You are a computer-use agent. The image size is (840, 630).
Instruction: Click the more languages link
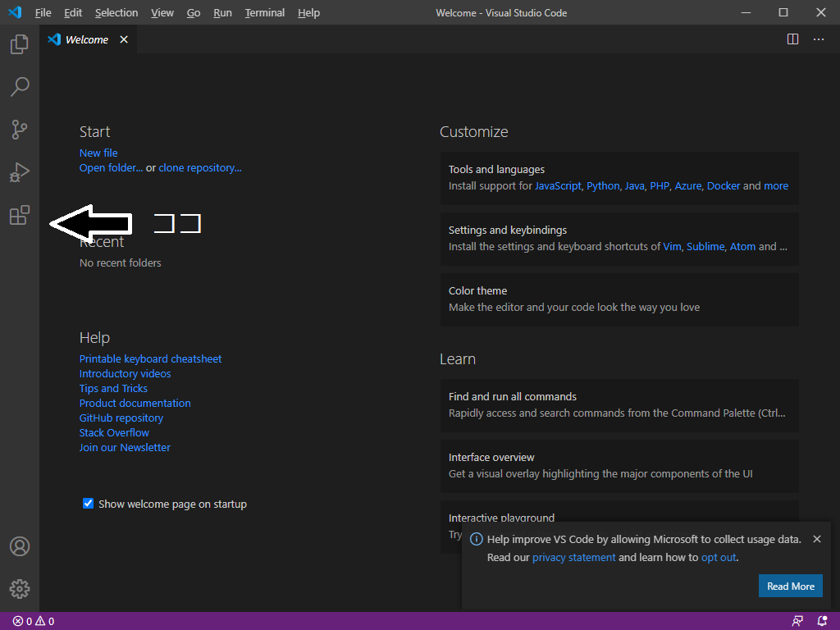776,186
